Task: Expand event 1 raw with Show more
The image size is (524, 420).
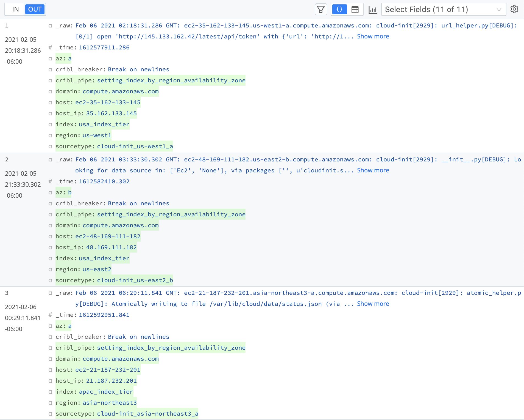Action: point(373,37)
